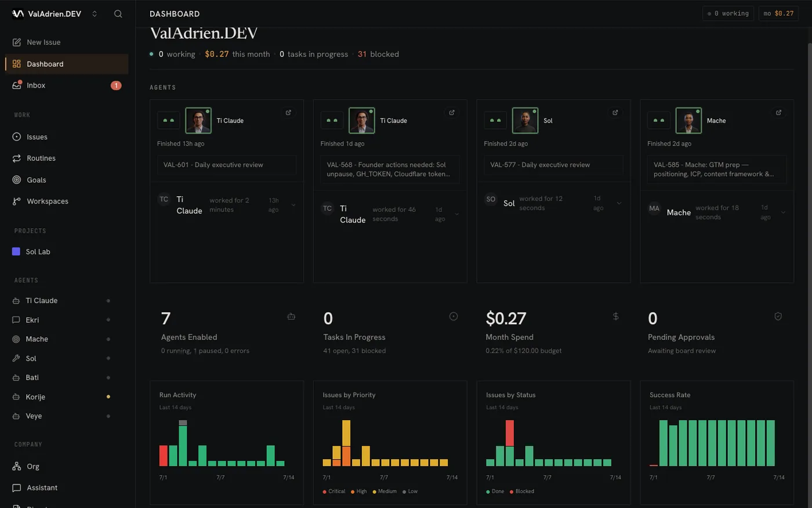Open search via magnifier icon

118,14
